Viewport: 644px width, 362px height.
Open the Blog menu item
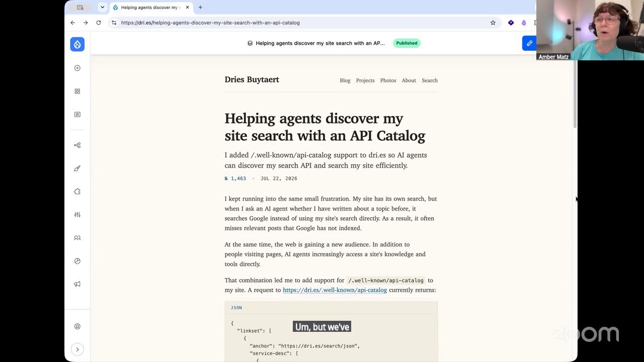(345, 80)
